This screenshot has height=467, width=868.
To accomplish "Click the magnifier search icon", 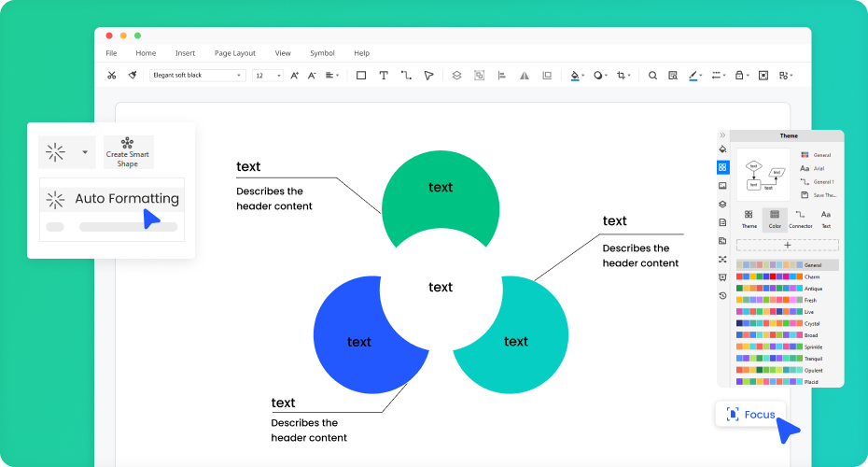I will (652, 75).
